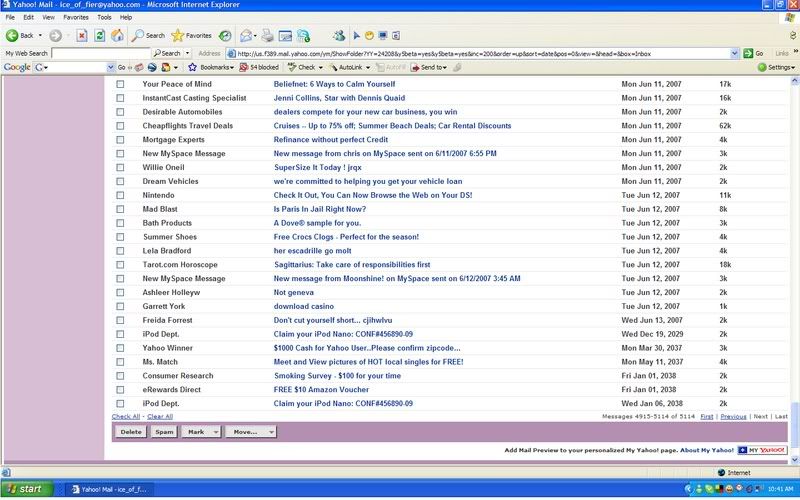Open the Tools menu
800x500 pixels.
coord(104,17)
